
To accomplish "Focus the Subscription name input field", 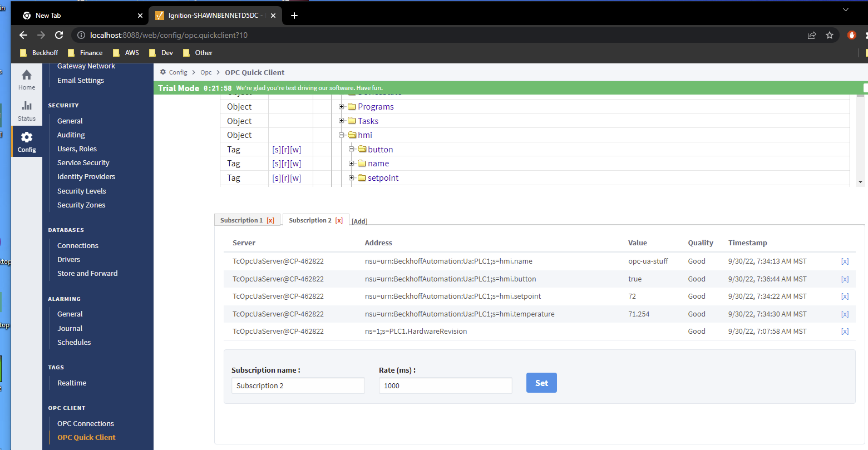I will click(298, 385).
